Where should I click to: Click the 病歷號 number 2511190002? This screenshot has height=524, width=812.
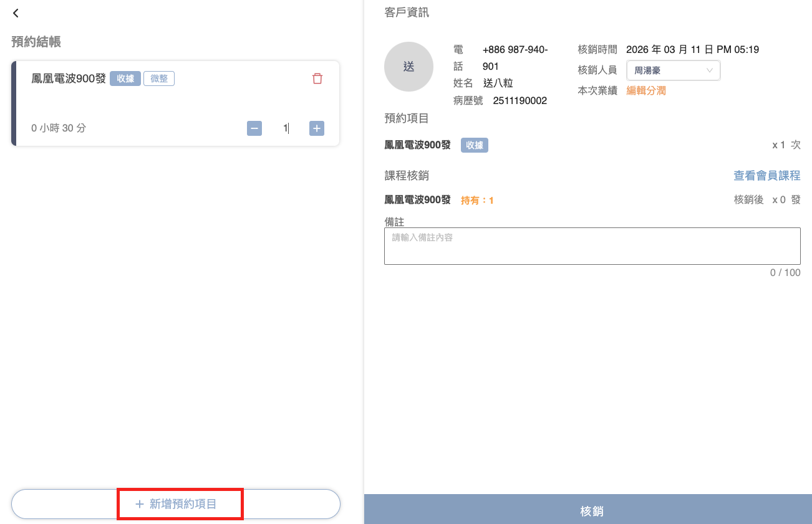click(520, 100)
